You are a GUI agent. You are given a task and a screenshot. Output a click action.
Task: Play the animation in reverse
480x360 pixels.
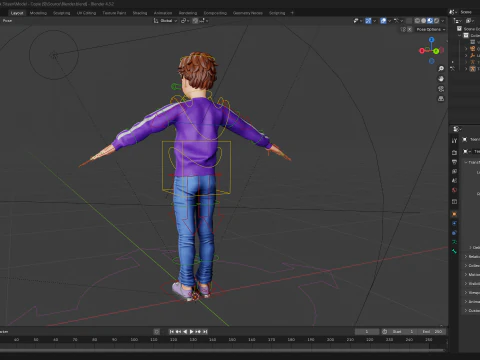(185, 331)
